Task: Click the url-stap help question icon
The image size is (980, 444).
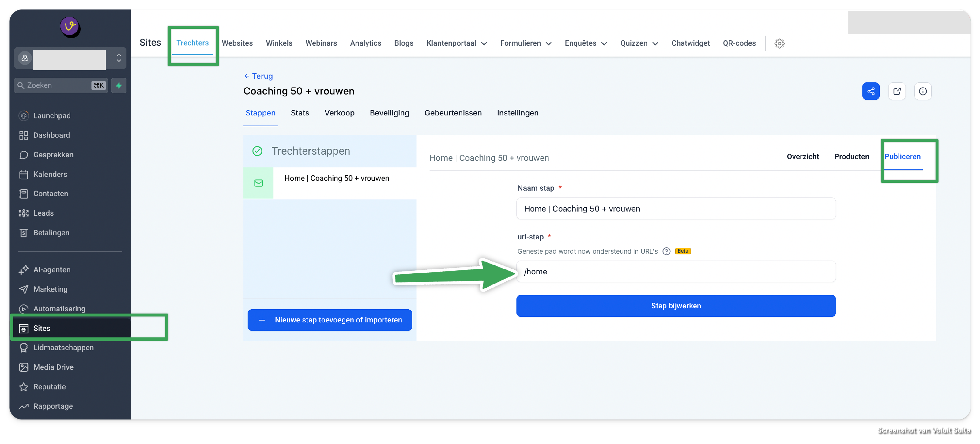Action: coord(666,251)
